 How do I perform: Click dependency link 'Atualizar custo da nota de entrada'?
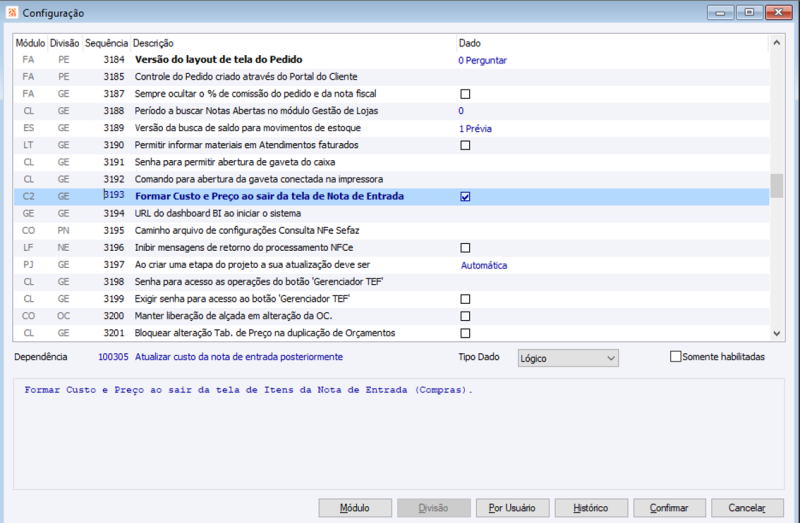[x=239, y=357]
